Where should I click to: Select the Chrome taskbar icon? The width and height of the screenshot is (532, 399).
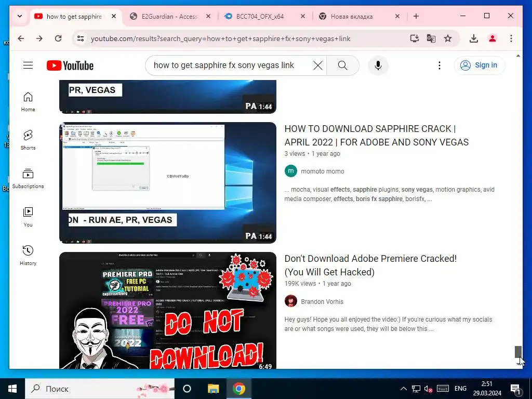(x=239, y=389)
